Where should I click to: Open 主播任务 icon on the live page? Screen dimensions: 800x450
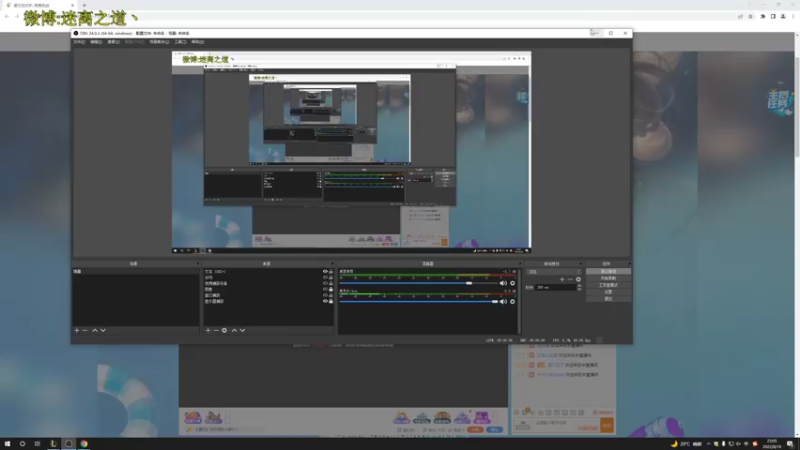[780, 102]
